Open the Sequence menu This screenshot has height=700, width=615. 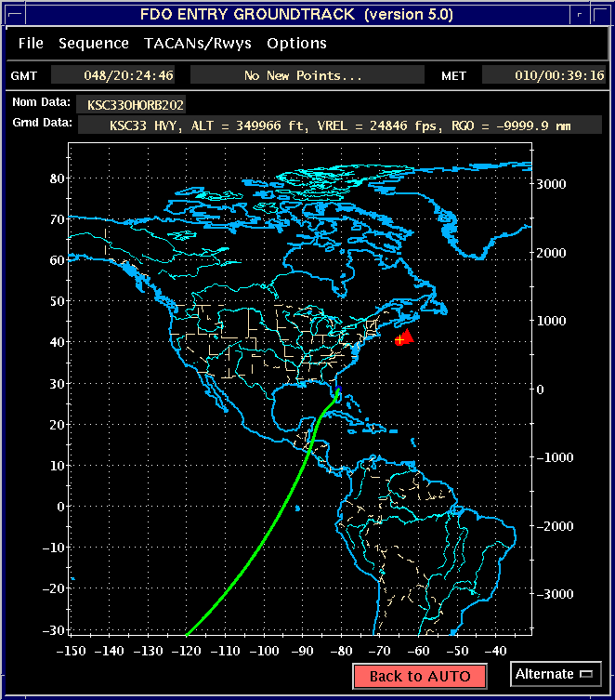[94, 44]
